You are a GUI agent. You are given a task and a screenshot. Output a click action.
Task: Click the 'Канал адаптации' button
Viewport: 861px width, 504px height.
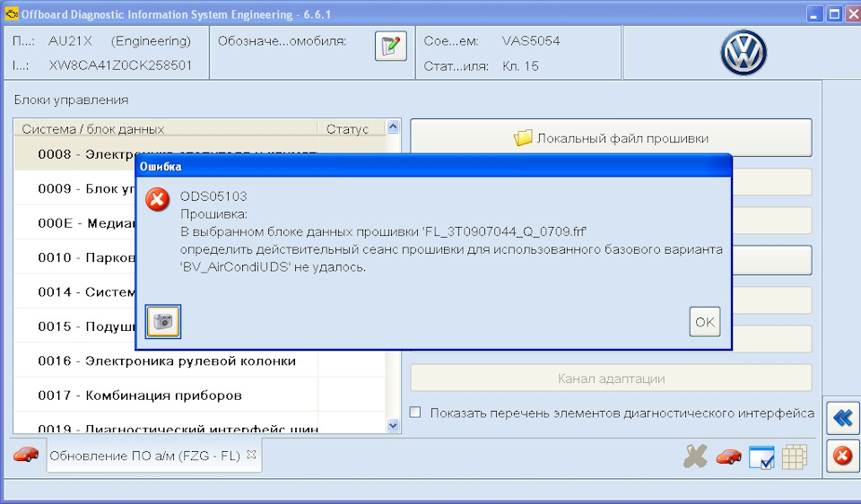[x=611, y=378]
